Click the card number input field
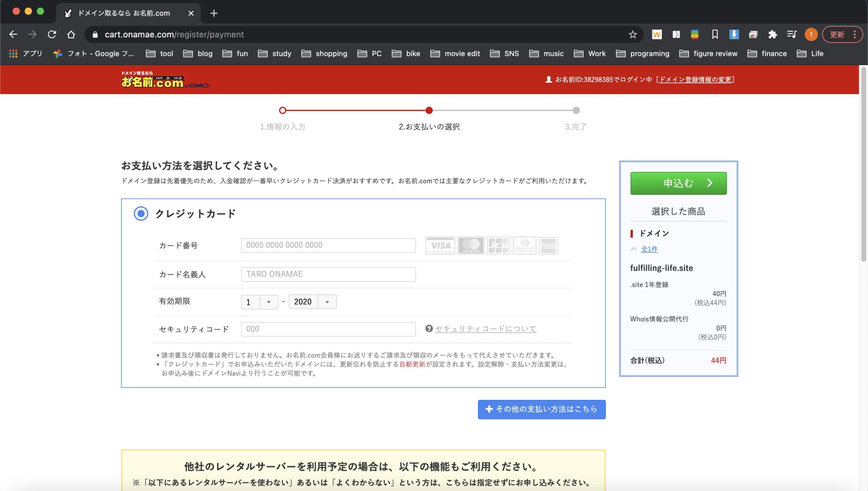Screen dimensions: 868x491 pyautogui.click(x=328, y=245)
